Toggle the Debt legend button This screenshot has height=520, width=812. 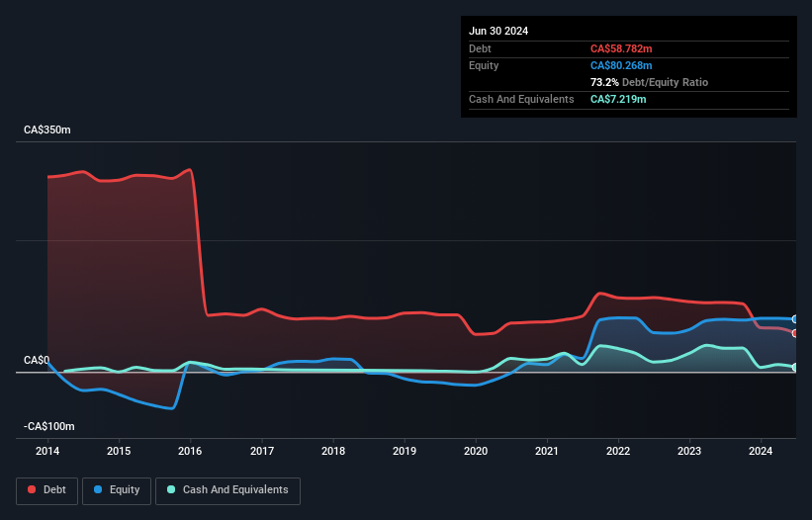(46, 490)
